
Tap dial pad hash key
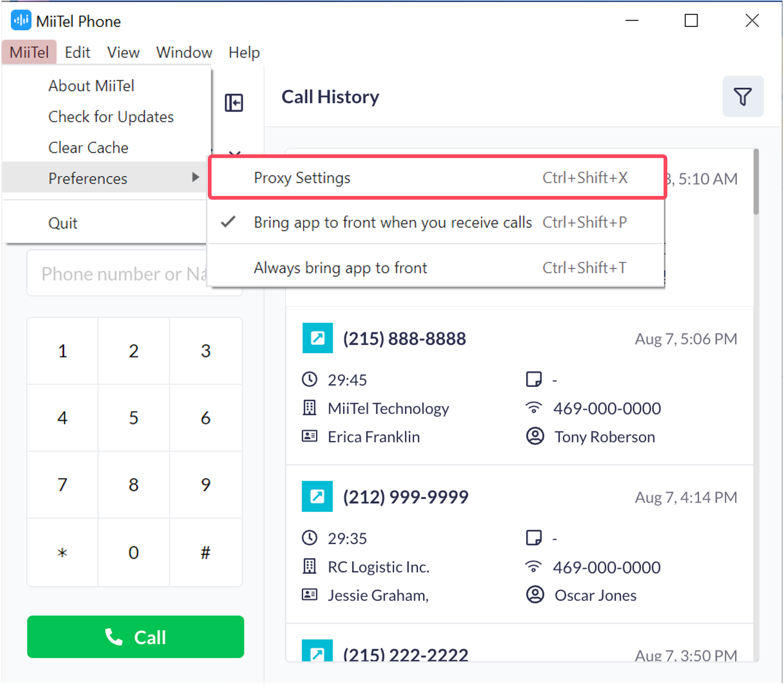pyautogui.click(x=206, y=552)
